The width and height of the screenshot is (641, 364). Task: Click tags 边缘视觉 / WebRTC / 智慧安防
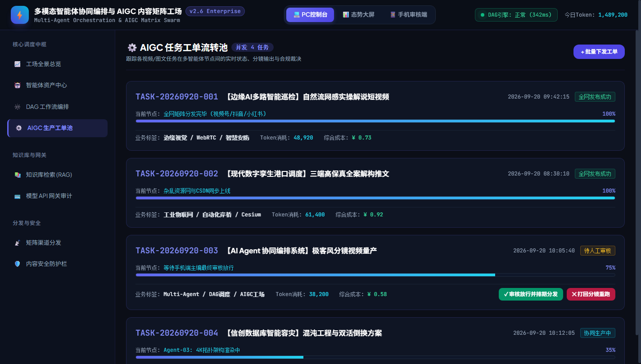coord(206,138)
